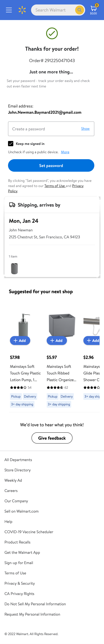Click the Create a password input field
The height and width of the screenshot is (644, 104).
pos(45,129)
